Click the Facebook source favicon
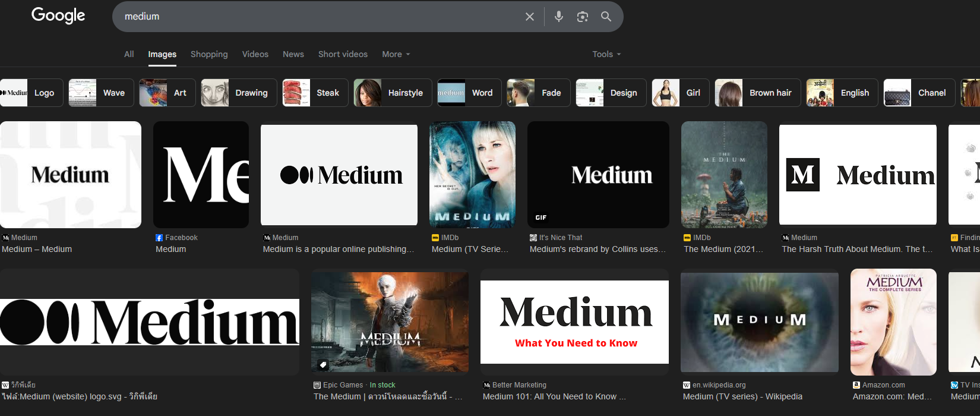The width and height of the screenshot is (980, 416). coord(159,238)
